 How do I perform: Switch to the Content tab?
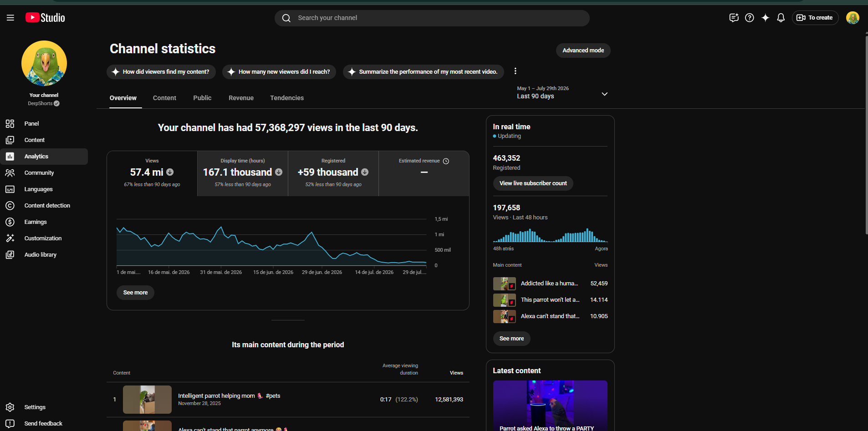[164, 98]
